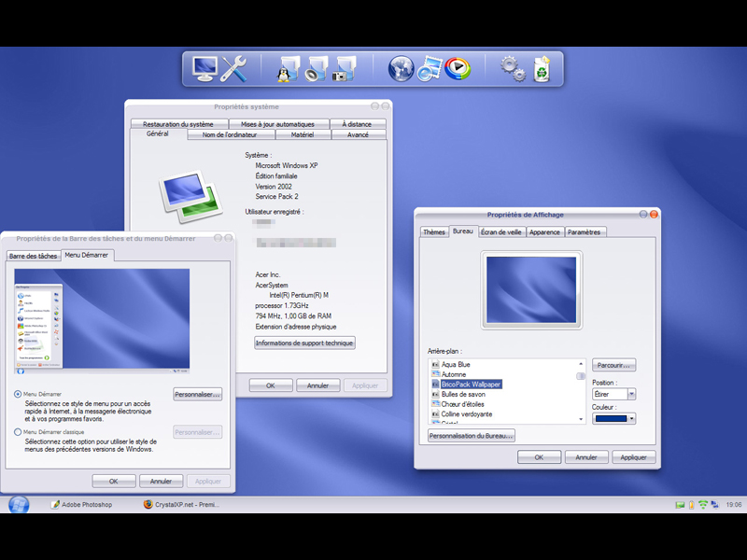Switch to the Apparence tab

[x=544, y=231]
